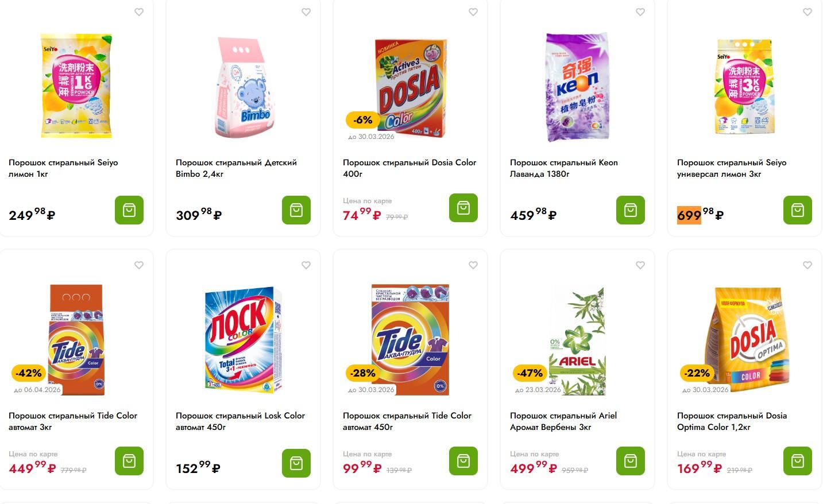The image size is (823, 504).
Task: Add Tide Color автомат 3кг to cart
Action: pyautogui.click(x=129, y=461)
